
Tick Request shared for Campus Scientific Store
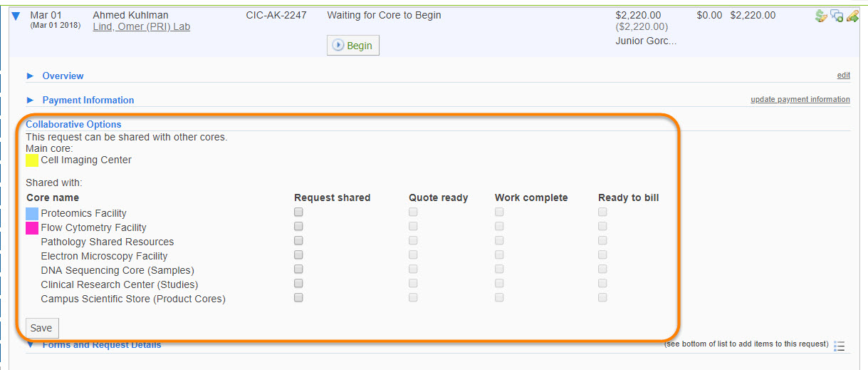click(298, 298)
